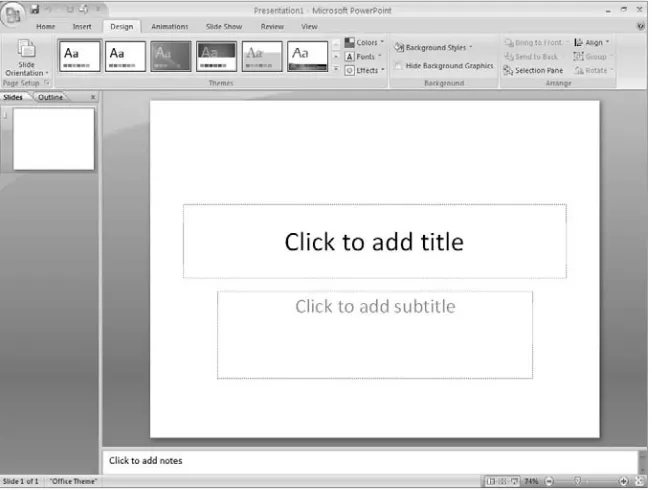
Task: Apply the third gray theme thumbnail
Action: tap(170, 56)
